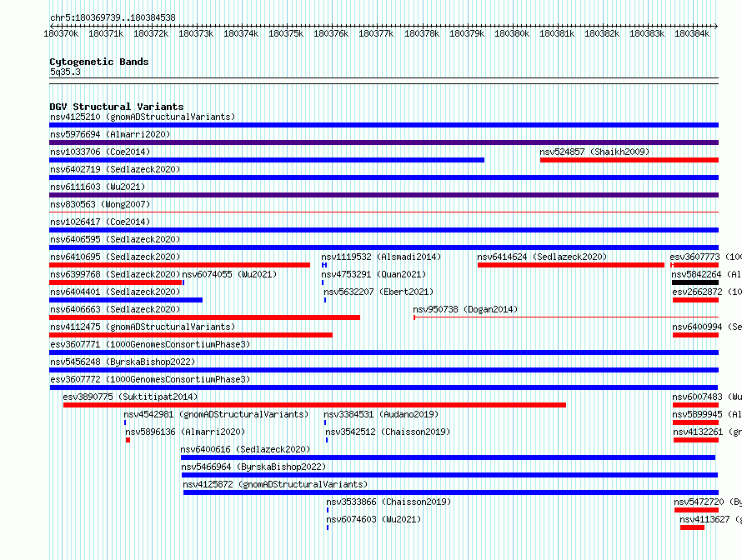Viewport: 742px width, 560px height.
Task: Open the nsv524857 Shaikh2009 variant label
Action: [x=594, y=152]
